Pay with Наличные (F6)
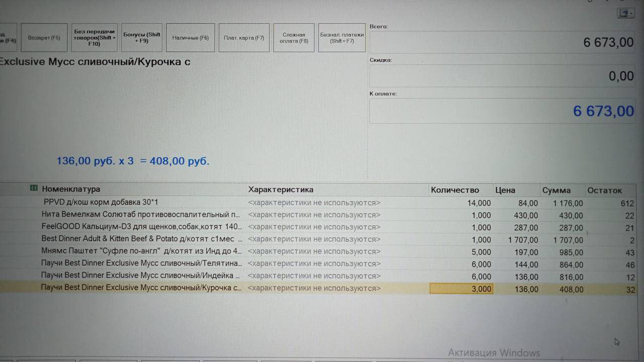The width and height of the screenshot is (644, 362). coord(190,38)
